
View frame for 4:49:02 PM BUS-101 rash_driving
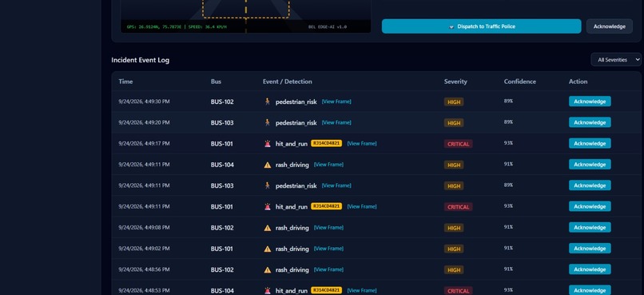[x=328, y=248]
